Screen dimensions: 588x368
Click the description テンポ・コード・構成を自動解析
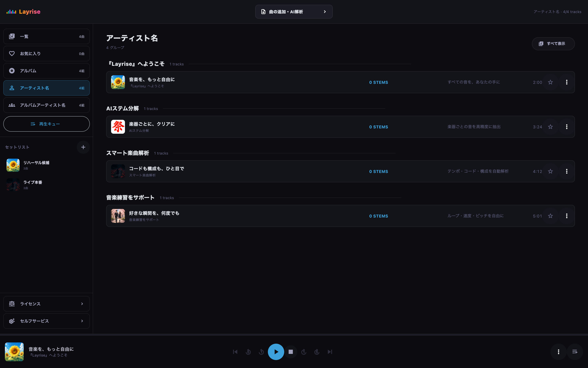(x=478, y=171)
